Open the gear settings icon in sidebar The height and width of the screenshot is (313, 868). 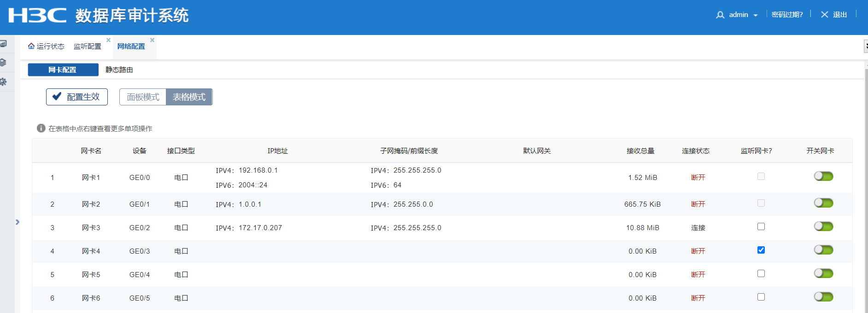(x=3, y=82)
